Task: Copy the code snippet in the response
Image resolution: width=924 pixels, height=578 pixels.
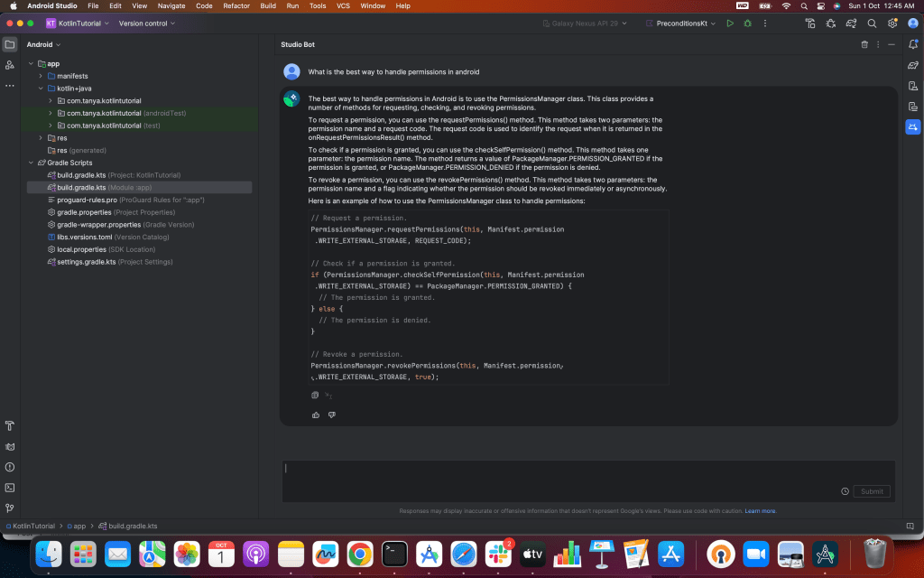Action: [x=315, y=395]
